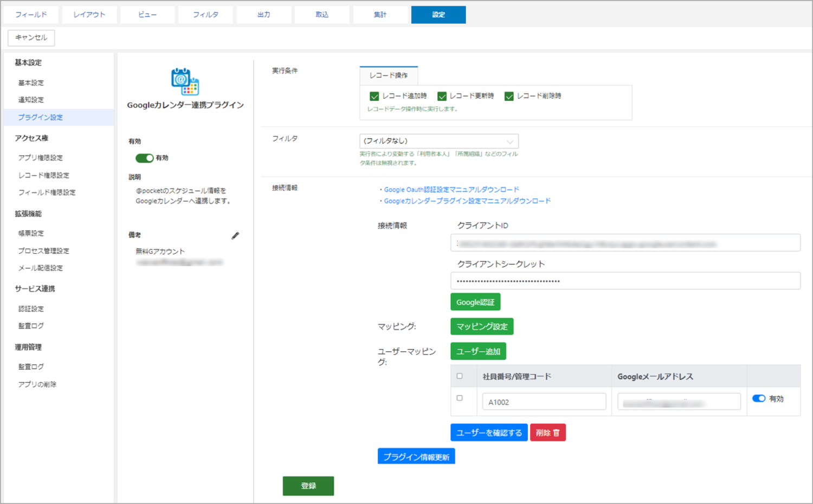Open the Google Oauth認証設定マニュアルダウンロード link
Screen dimensions: 813x504
click(451, 190)
